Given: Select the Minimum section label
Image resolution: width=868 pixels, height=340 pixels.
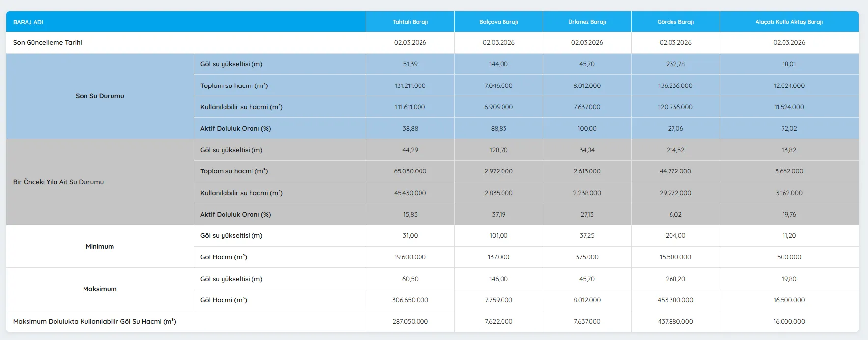Looking at the screenshot, I should (100, 246).
